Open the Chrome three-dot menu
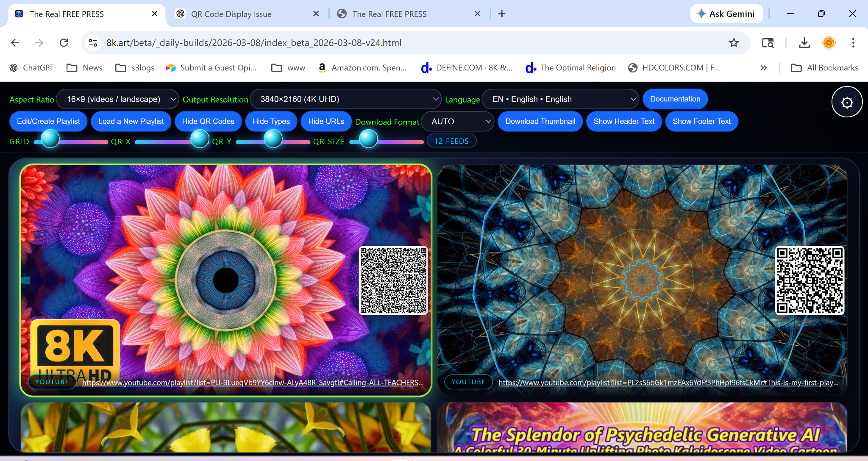Image resolution: width=868 pixels, height=461 pixels. coord(853,43)
